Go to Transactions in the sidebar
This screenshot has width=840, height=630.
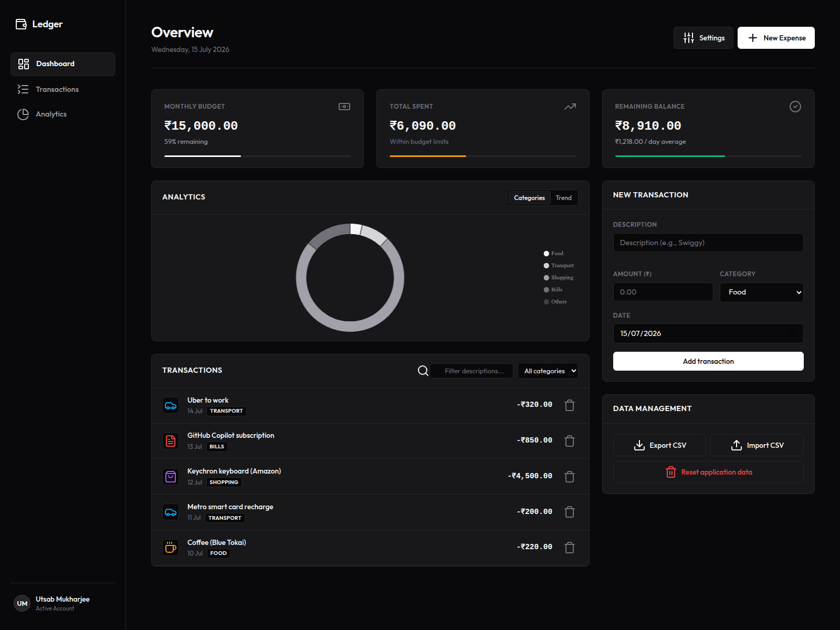[x=62, y=89]
